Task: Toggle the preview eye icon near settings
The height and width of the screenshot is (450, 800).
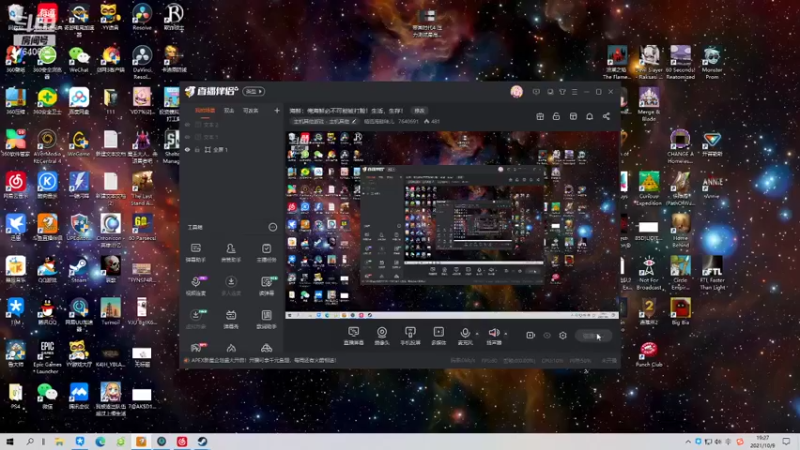Action: pos(547,336)
